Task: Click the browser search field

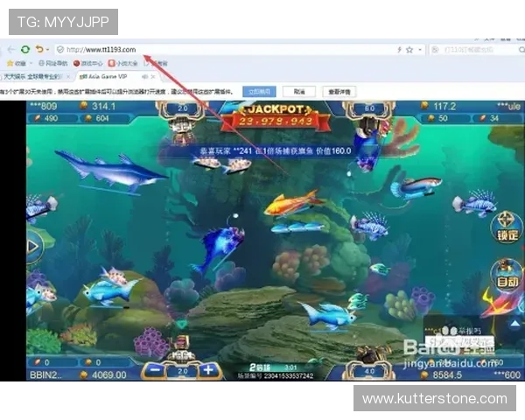Action: coord(477,50)
